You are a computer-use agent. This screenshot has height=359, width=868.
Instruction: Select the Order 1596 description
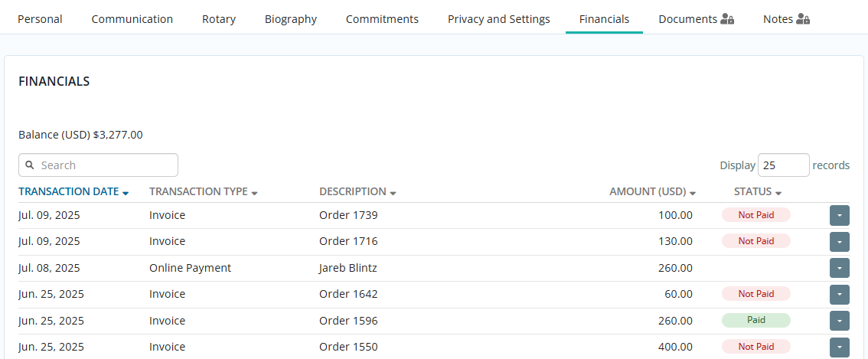tap(349, 321)
